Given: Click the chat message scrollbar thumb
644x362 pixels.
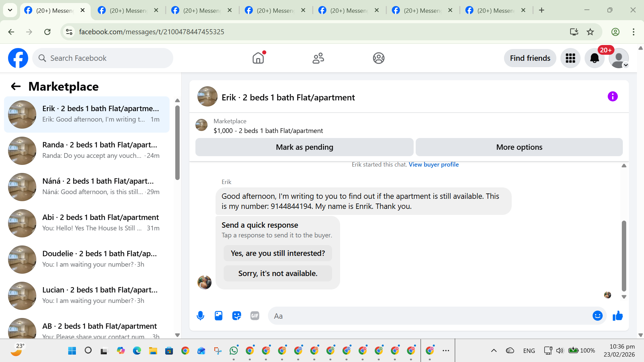Looking at the screenshot, I should click(x=624, y=256).
